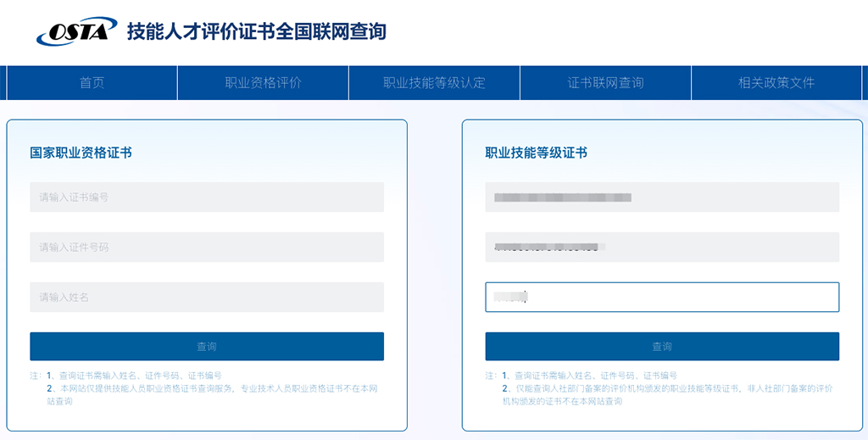
Task: Click the 技能人才评价证书全国联网查询 site title
Action: tap(256, 32)
